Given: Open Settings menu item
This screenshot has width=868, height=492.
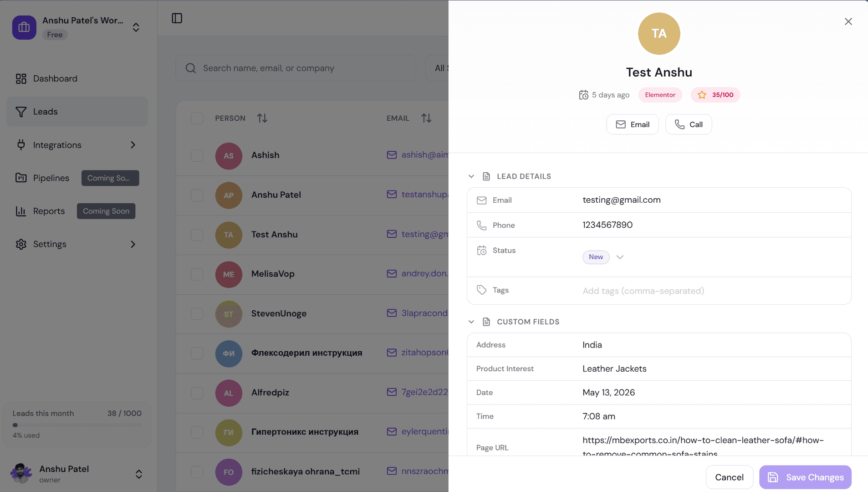Looking at the screenshot, I should (x=77, y=244).
